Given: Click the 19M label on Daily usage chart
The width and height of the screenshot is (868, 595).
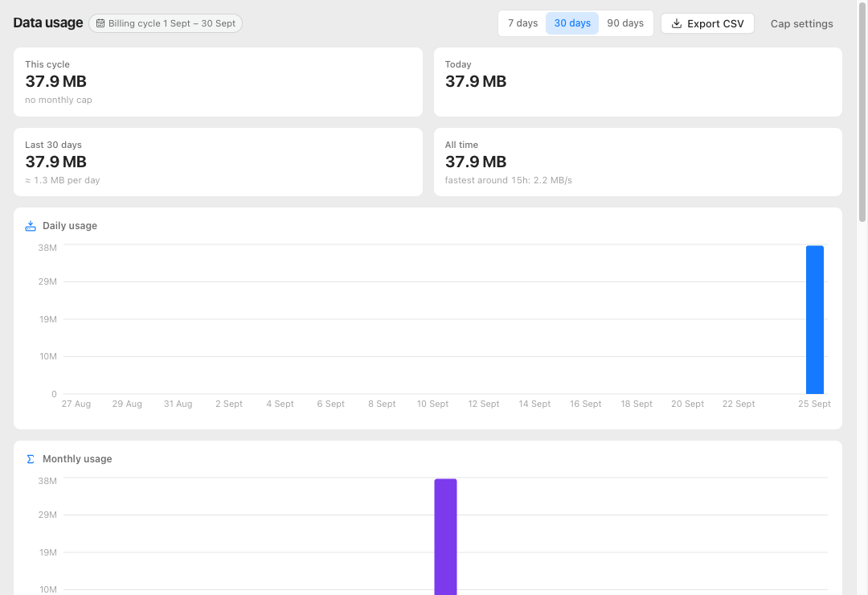Looking at the screenshot, I should (48, 319).
